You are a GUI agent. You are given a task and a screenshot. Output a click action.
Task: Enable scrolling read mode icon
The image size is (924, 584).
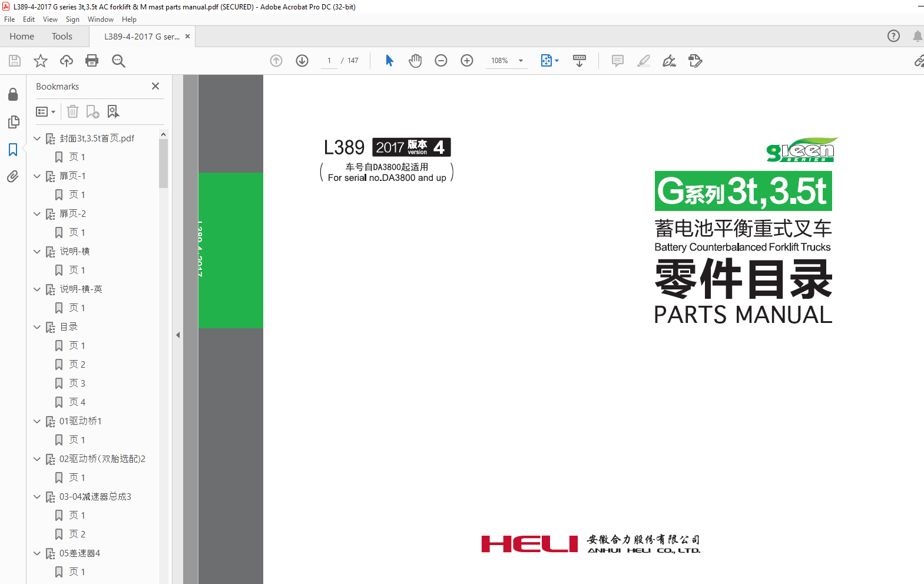pyautogui.click(x=579, y=61)
